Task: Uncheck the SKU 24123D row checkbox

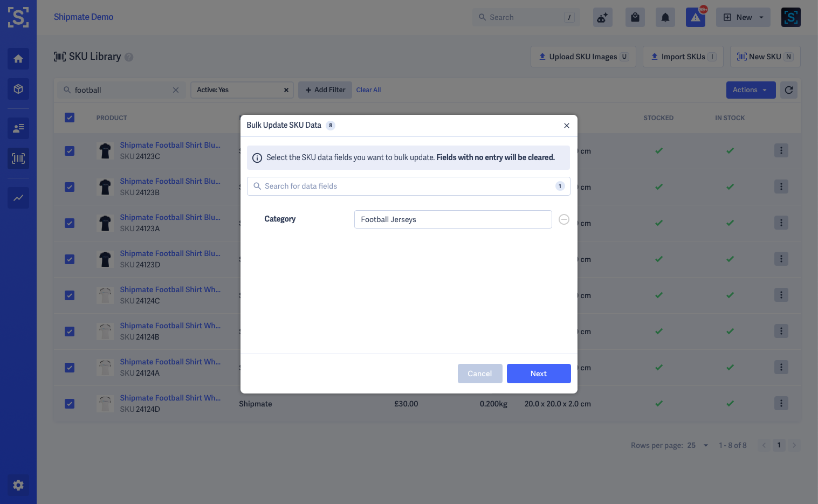Action: [x=70, y=259]
